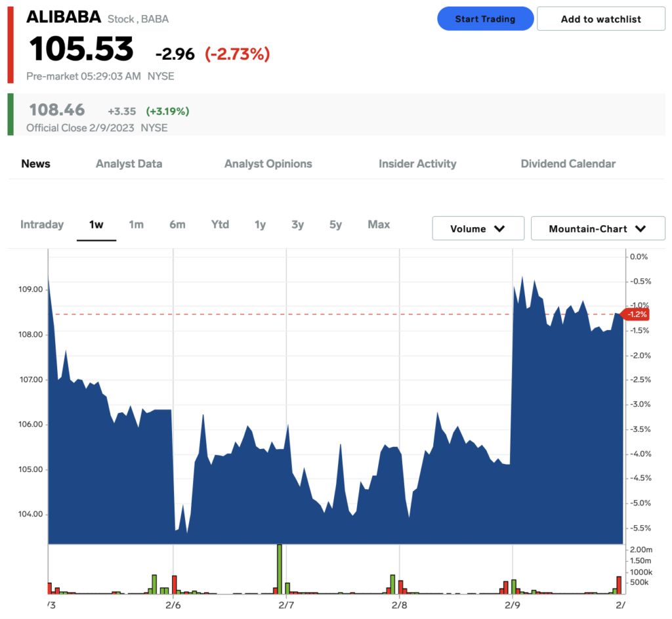Click the 104.00 price axis label

point(30,514)
